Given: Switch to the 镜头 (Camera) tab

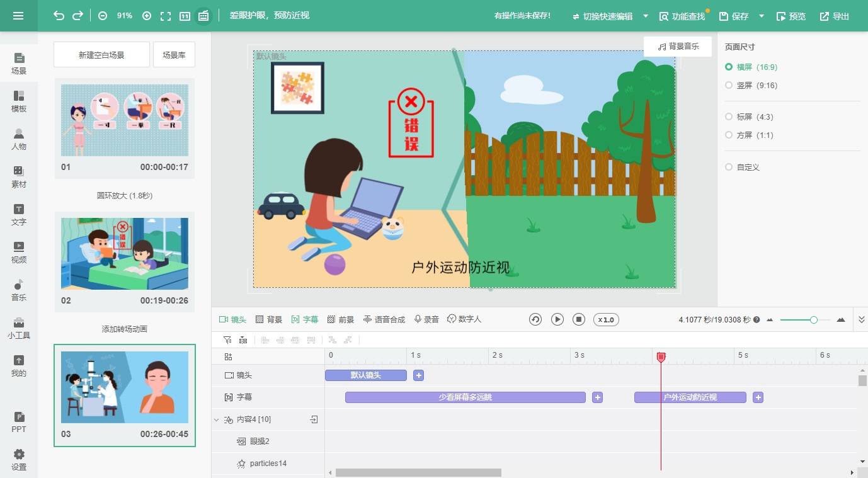Looking at the screenshot, I should tap(234, 319).
